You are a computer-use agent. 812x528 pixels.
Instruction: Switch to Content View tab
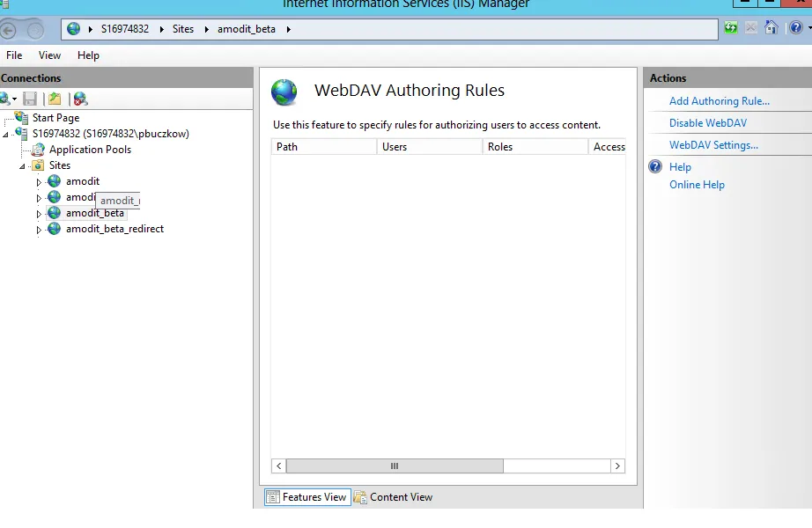[x=393, y=497]
